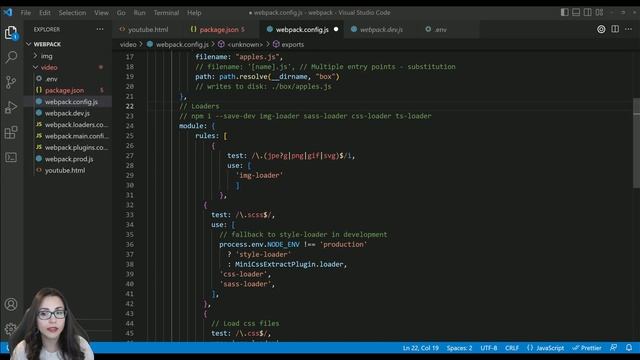Screen dimensions: 640x360
Task: Switch to the package.json tab
Action: click(222, 29)
